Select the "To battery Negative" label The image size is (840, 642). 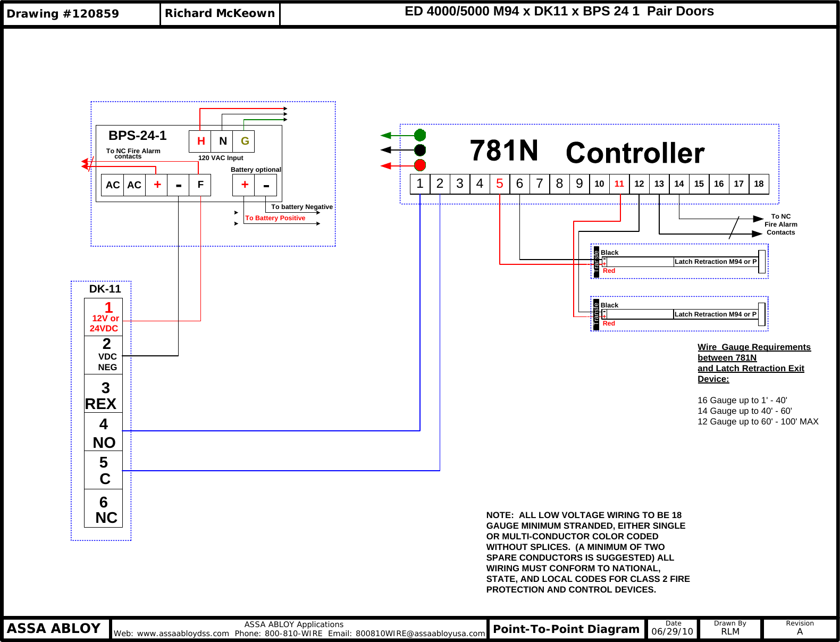click(302, 207)
